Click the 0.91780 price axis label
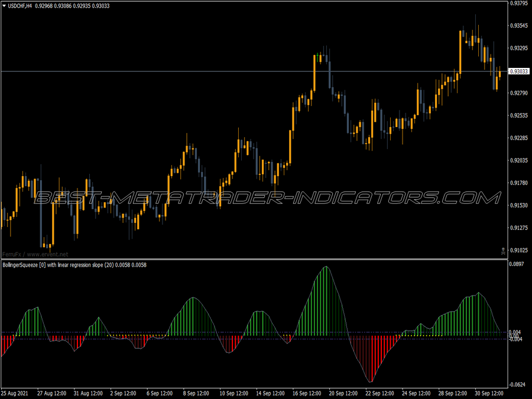The width and height of the screenshot is (532, 399). coord(519,183)
